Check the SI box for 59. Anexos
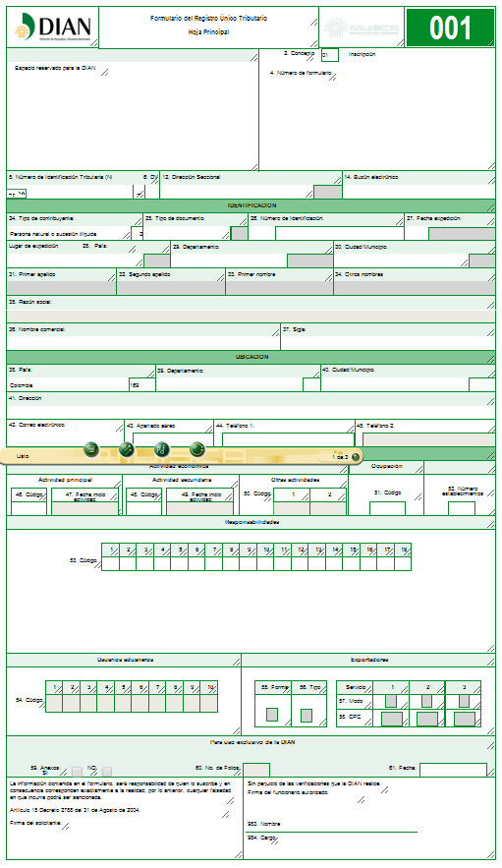Screen dimensions: 502x868 tap(77, 771)
